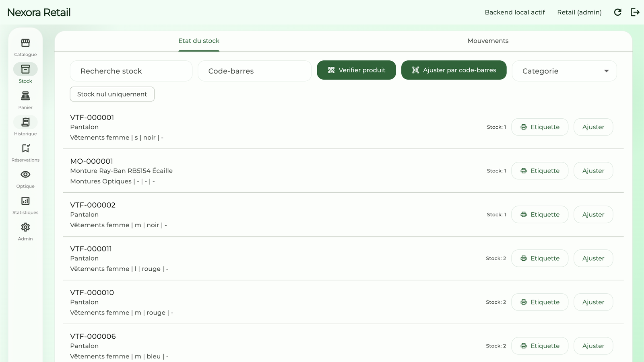The height and width of the screenshot is (362, 644).
Task: Click the logout icon in header
Action: click(x=635, y=12)
